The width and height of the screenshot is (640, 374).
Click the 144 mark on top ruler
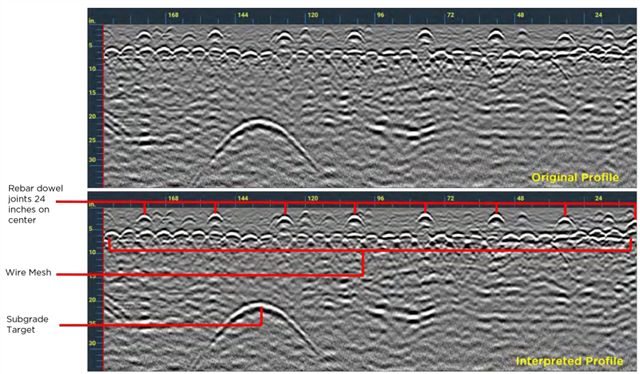coord(242,15)
